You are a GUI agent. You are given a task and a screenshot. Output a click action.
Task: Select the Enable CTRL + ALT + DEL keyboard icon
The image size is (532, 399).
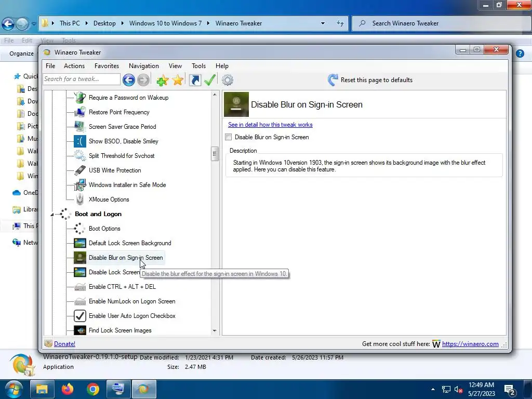tap(80, 287)
